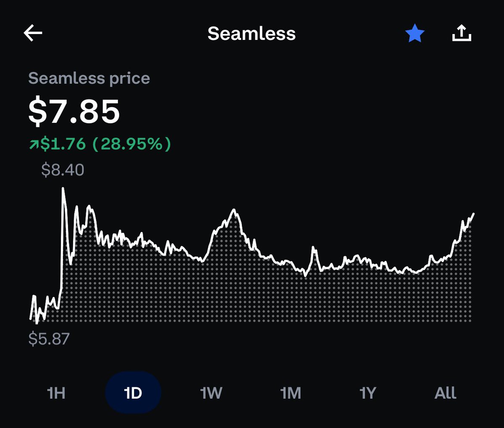504x428 pixels.
Task: Click the Seamless page title
Action: (x=252, y=34)
